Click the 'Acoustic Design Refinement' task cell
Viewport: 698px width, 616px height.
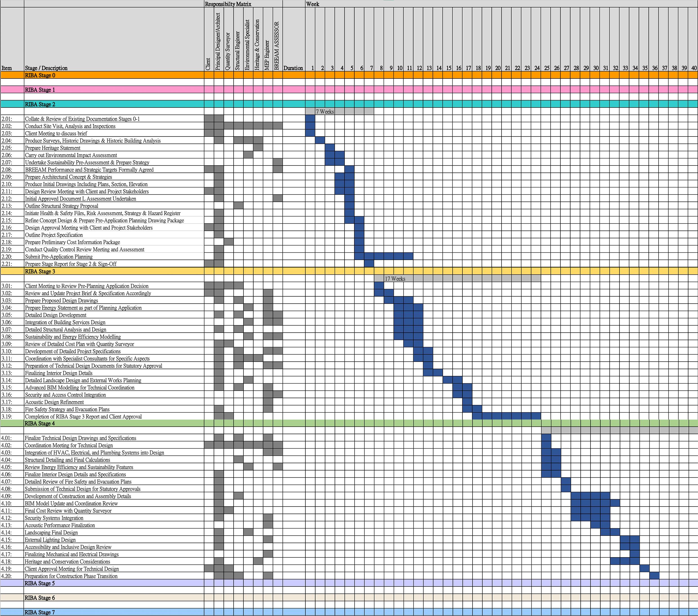tap(54, 402)
